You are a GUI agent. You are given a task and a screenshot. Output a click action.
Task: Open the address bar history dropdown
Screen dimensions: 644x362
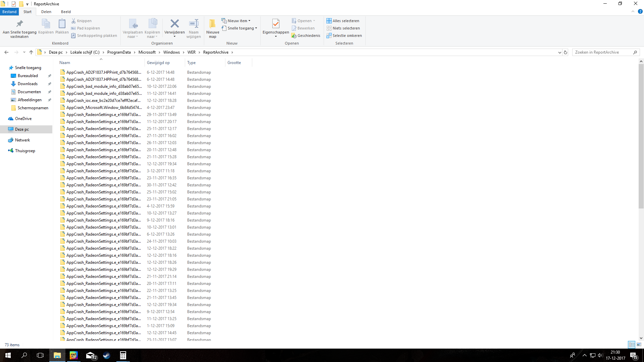(x=559, y=52)
